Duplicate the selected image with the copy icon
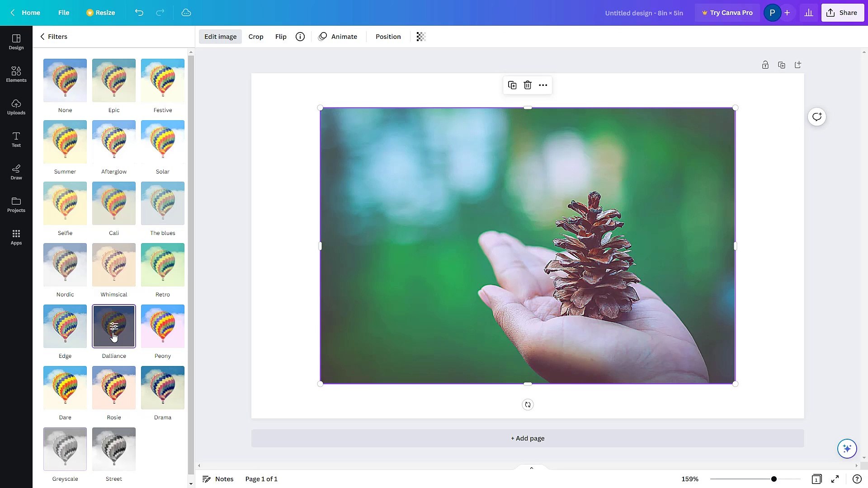The image size is (868, 488). 512,85
